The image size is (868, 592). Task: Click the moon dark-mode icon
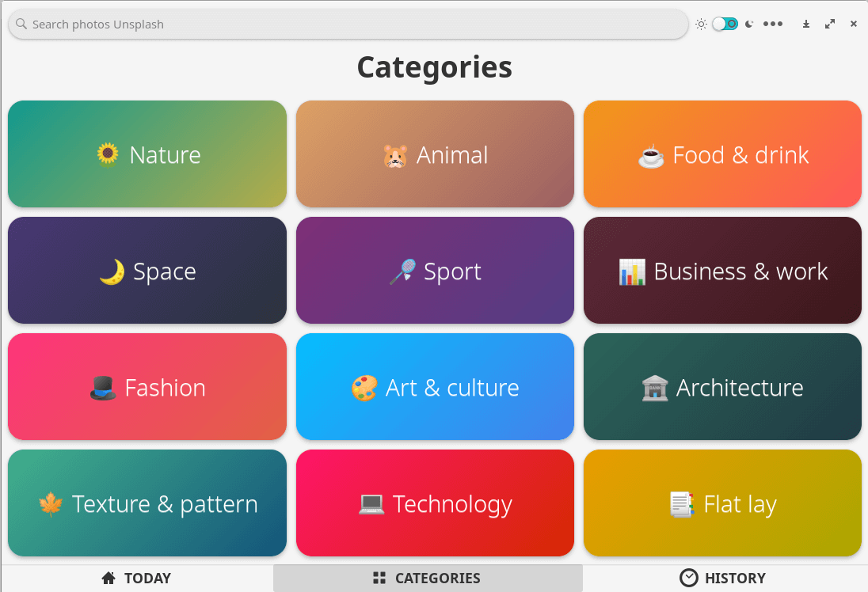pyautogui.click(x=748, y=24)
